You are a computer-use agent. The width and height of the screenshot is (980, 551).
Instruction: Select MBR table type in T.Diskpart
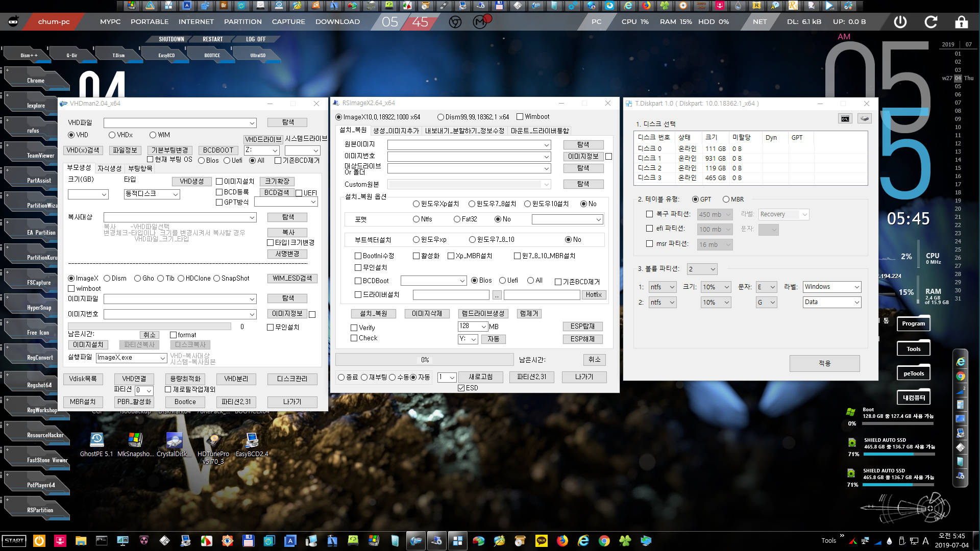click(733, 199)
